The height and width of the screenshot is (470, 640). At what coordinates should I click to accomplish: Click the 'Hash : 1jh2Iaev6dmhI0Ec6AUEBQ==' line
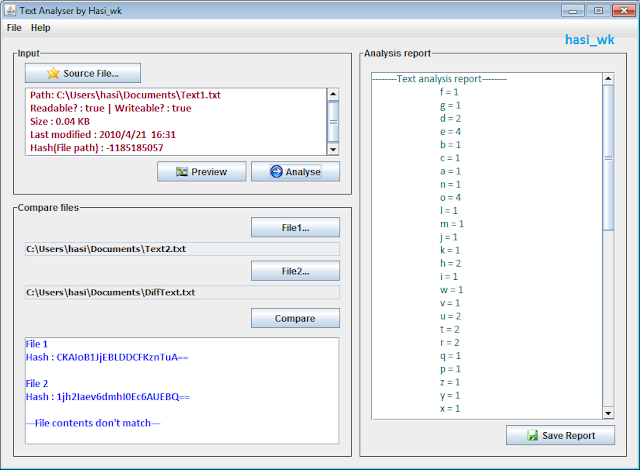click(x=108, y=397)
